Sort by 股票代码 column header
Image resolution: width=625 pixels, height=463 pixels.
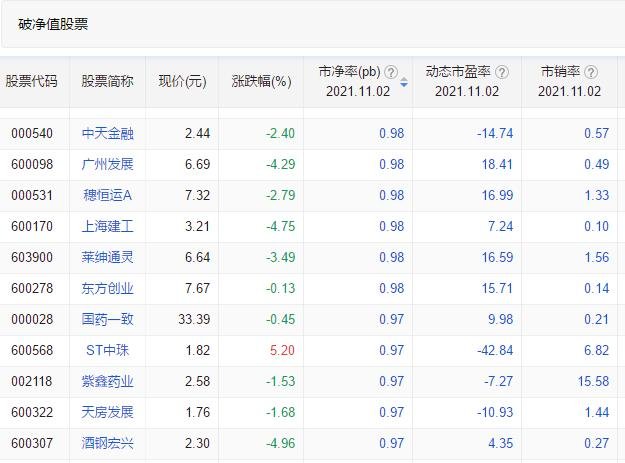tap(31, 81)
